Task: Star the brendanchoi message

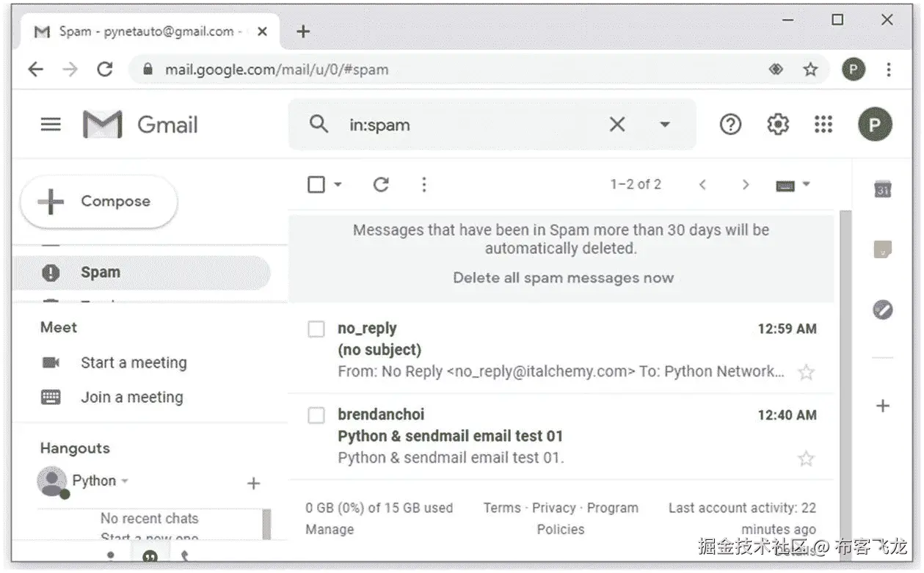Action: tap(806, 459)
